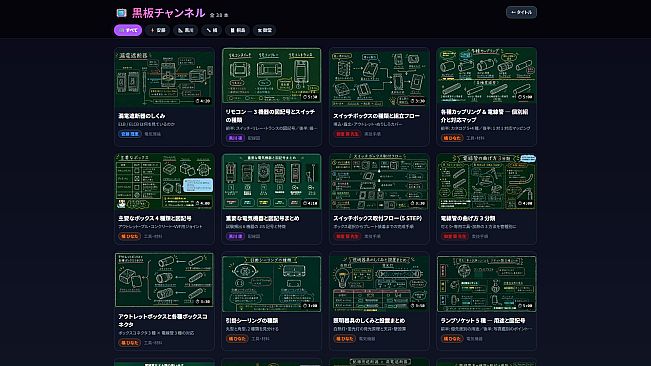Click the TV logo icon beside 黒板チャンネル

121,13
